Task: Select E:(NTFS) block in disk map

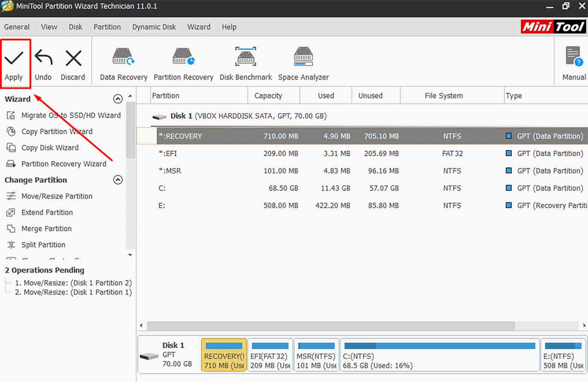Action: click(x=564, y=355)
